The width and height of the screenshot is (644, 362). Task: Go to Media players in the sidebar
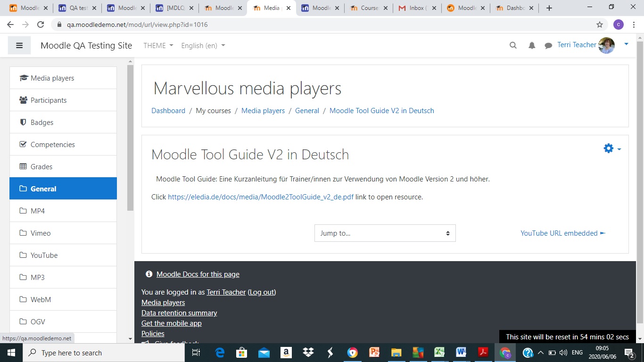(63, 78)
